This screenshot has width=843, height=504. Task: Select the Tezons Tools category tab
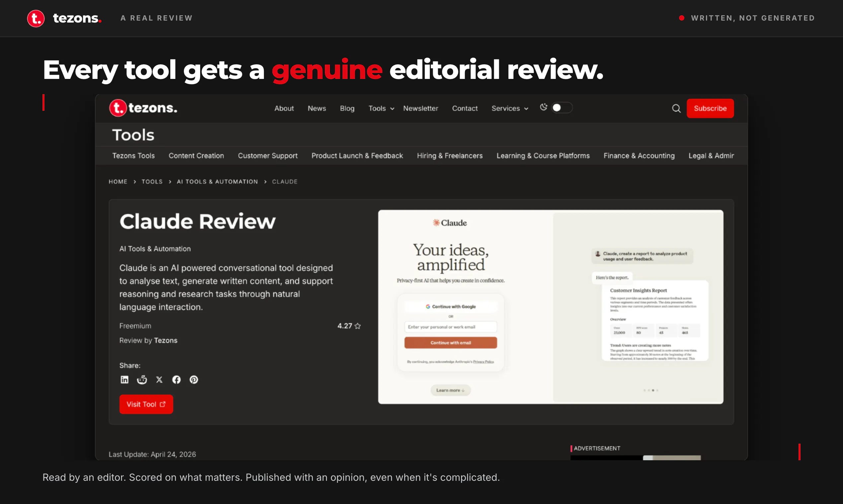(x=133, y=156)
